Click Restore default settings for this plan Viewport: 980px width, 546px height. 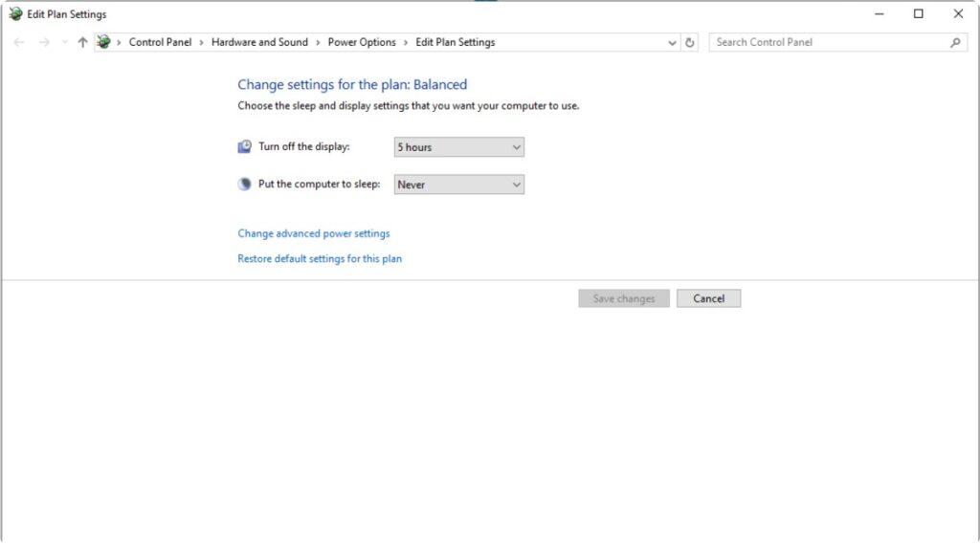(320, 258)
